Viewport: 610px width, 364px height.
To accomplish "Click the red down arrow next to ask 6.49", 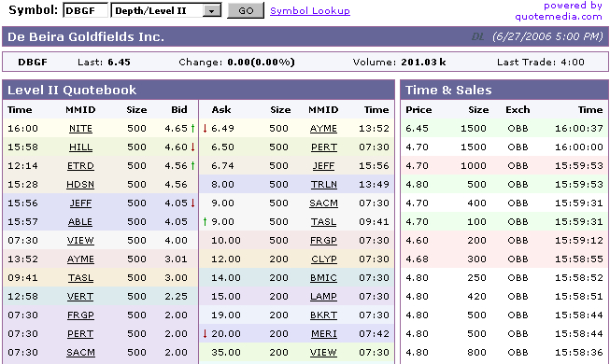I will [x=205, y=129].
